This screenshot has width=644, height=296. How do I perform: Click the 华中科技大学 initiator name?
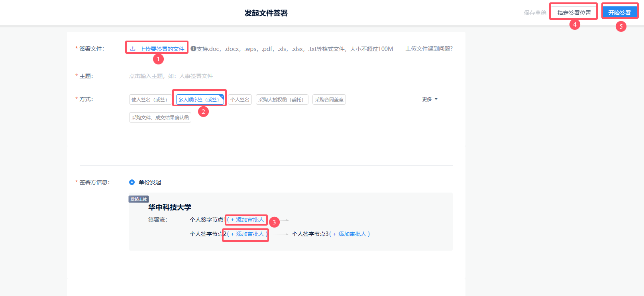pos(170,207)
